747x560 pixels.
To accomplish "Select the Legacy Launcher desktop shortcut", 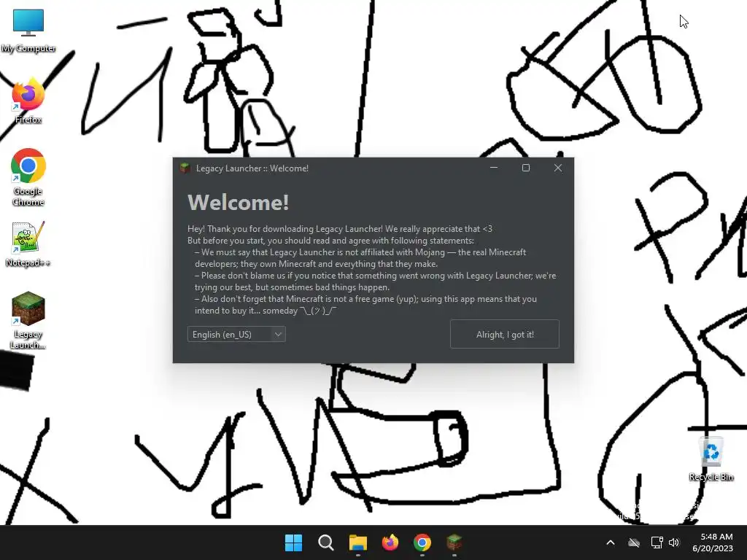I will click(28, 320).
